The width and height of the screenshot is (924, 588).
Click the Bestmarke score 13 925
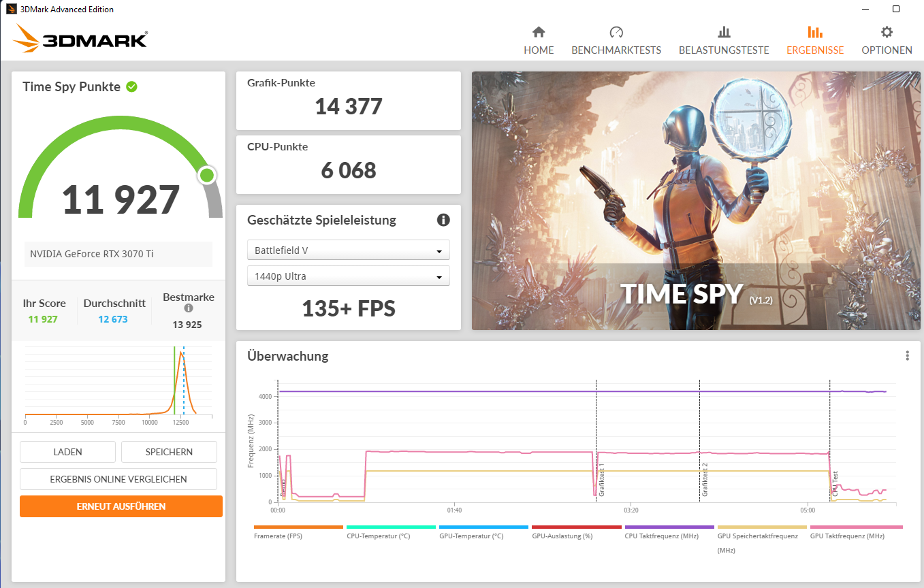pyautogui.click(x=187, y=325)
